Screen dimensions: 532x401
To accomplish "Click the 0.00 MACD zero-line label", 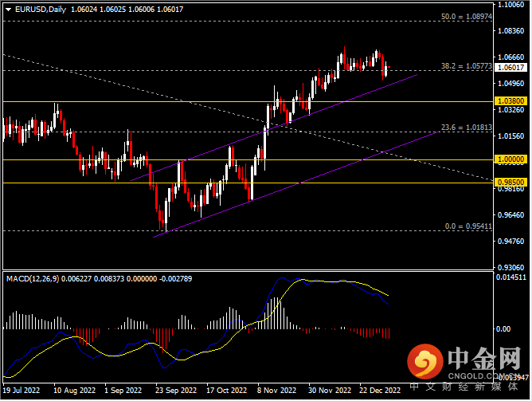I will (x=503, y=328).
